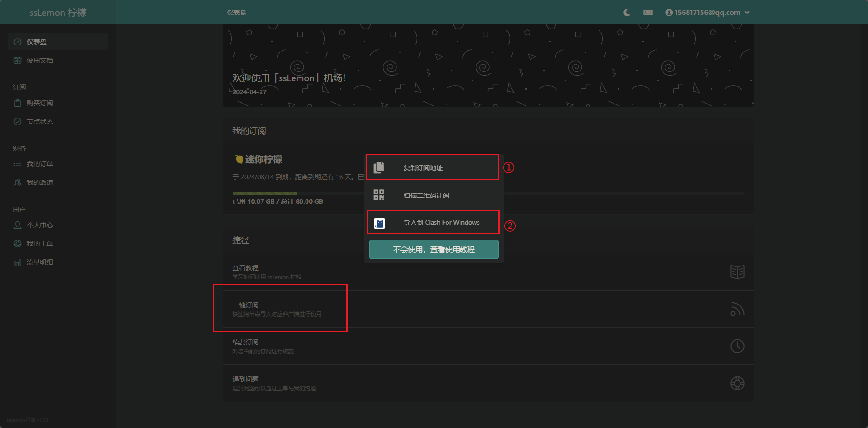868x428 pixels.
Task: Click the dashboard gauge icon in sidebar
Action: click(x=18, y=42)
